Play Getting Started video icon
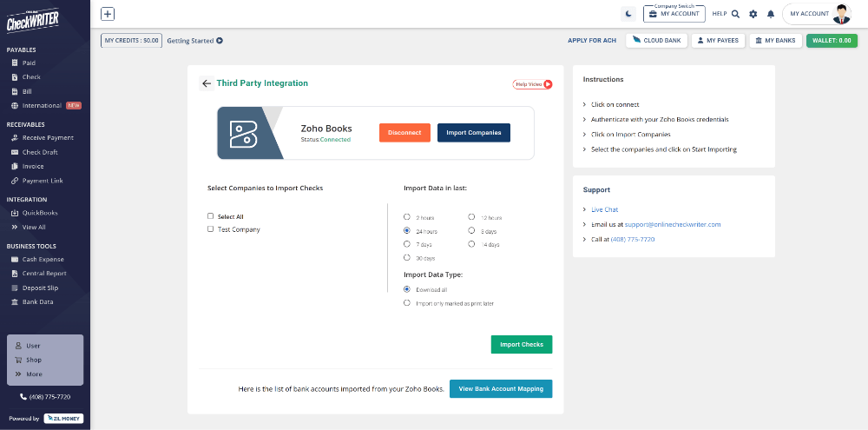This screenshot has height=430, width=868. pyautogui.click(x=220, y=40)
